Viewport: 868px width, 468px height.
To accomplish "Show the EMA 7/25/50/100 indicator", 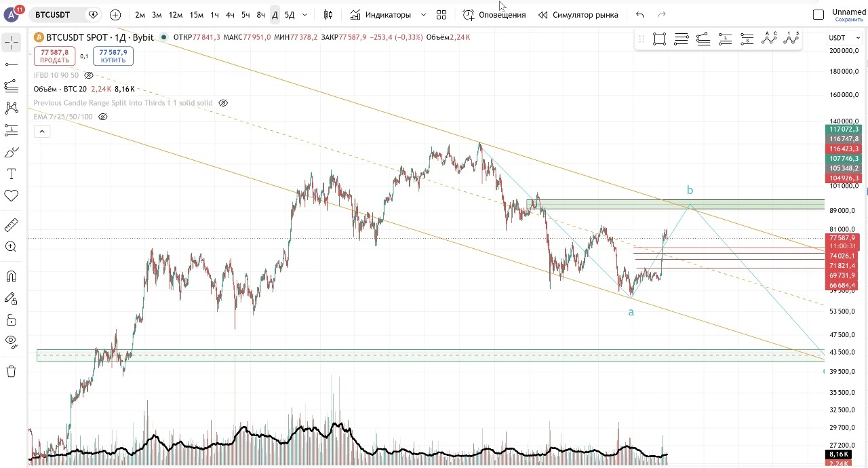I will 103,117.
